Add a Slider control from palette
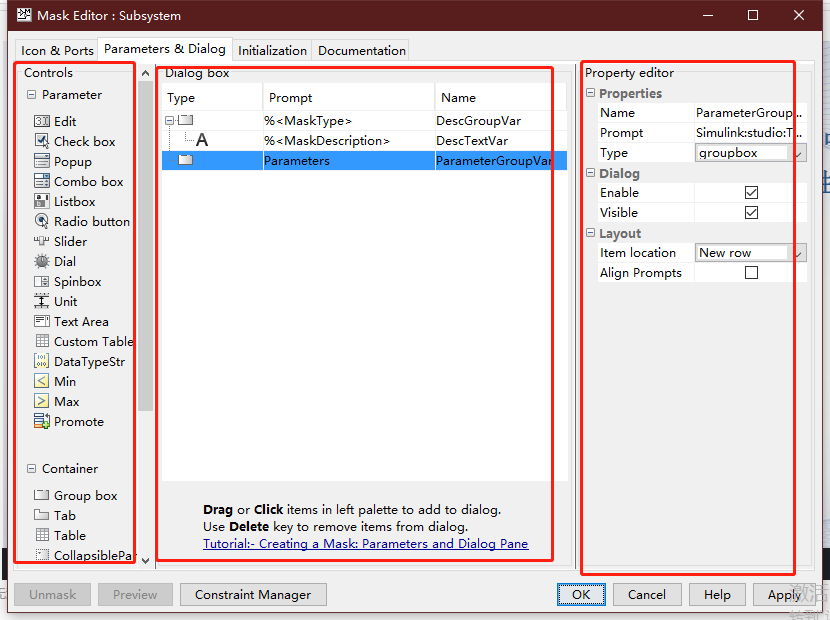Screen dimensions: 830x620 coord(60,241)
